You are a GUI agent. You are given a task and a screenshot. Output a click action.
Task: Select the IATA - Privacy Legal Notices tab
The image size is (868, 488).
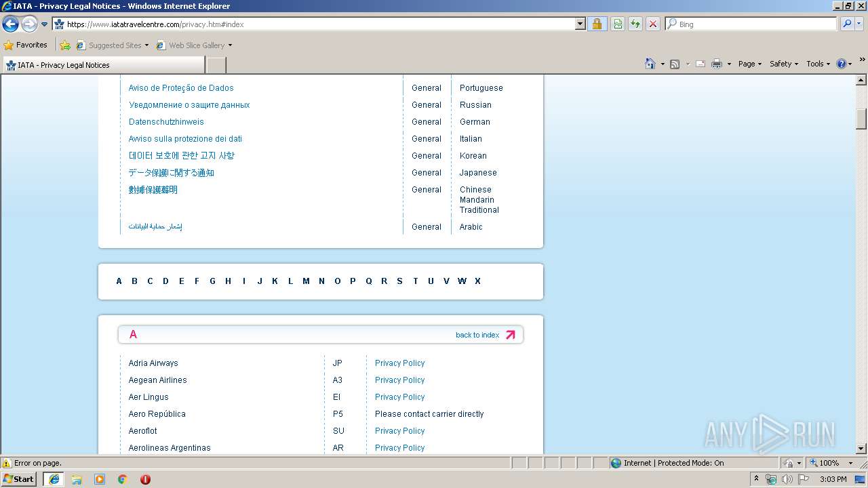[x=103, y=65]
